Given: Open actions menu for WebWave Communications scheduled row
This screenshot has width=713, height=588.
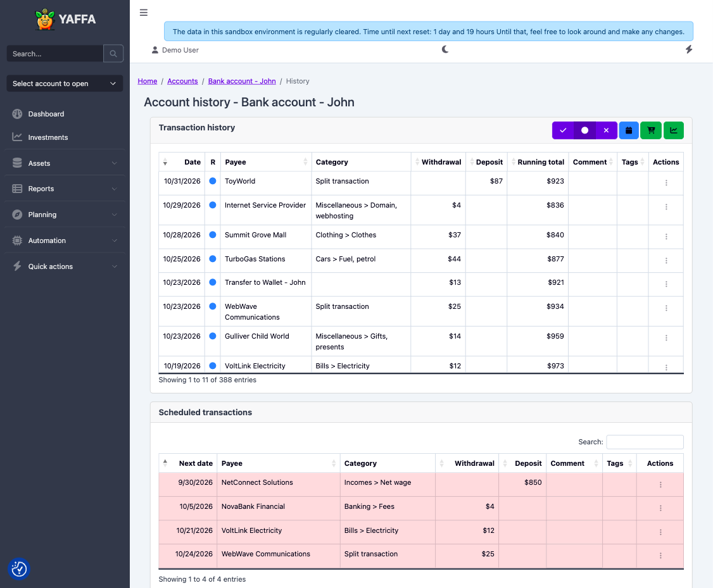Looking at the screenshot, I should tap(660, 556).
